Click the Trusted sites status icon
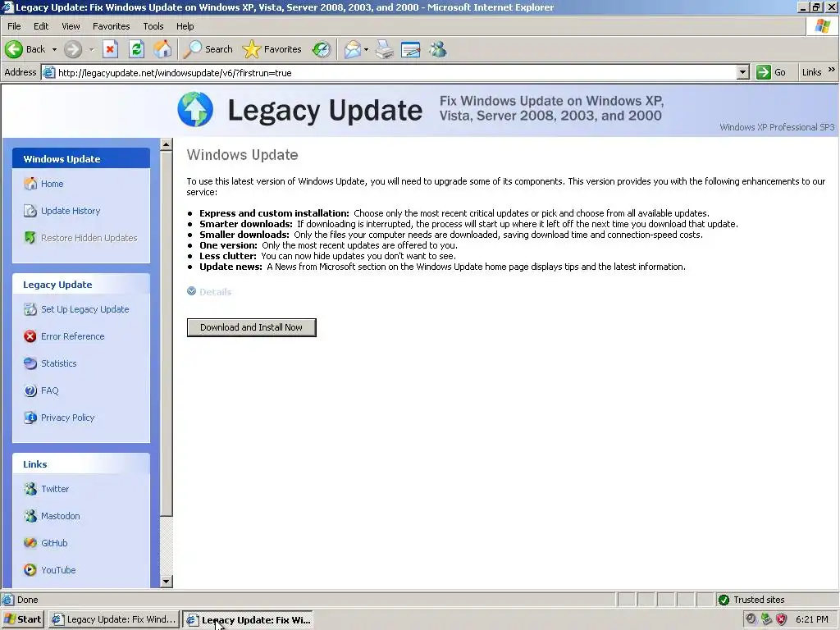This screenshot has width=840, height=630. coord(724,600)
